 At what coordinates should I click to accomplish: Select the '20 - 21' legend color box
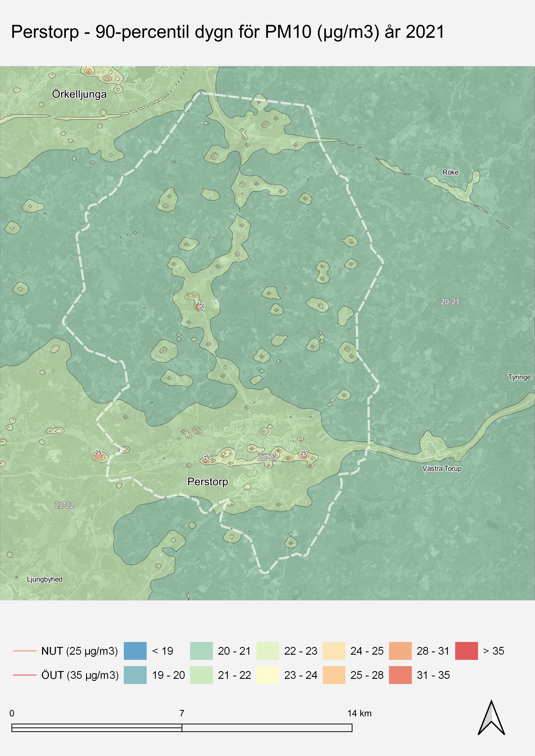pos(201,651)
